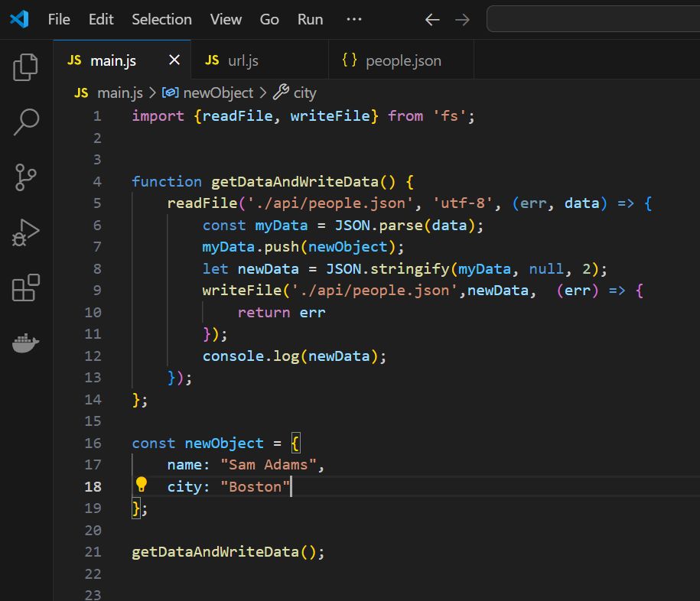Click 'JSON.parse' on line 6
Viewport: 700px width, 601px height.
[x=379, y=226]
